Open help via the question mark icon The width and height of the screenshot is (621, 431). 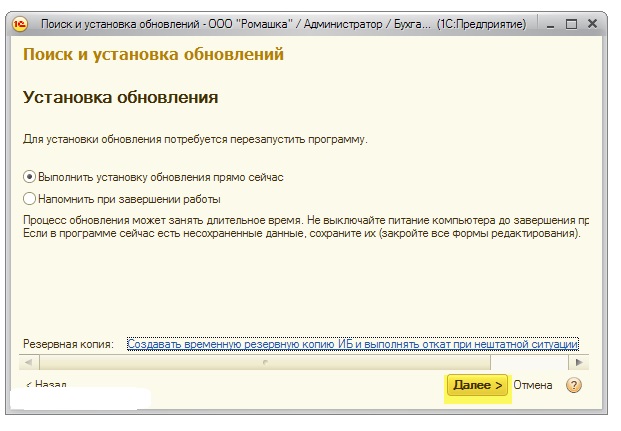point(573,385)
